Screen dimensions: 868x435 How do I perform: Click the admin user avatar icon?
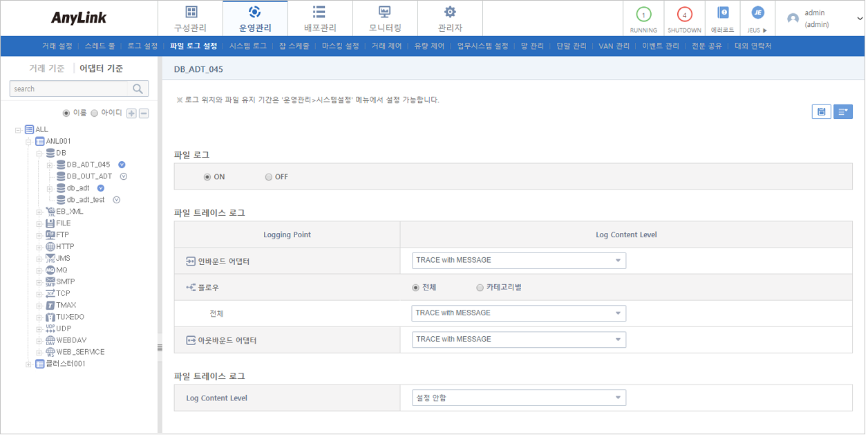point(793,19)
